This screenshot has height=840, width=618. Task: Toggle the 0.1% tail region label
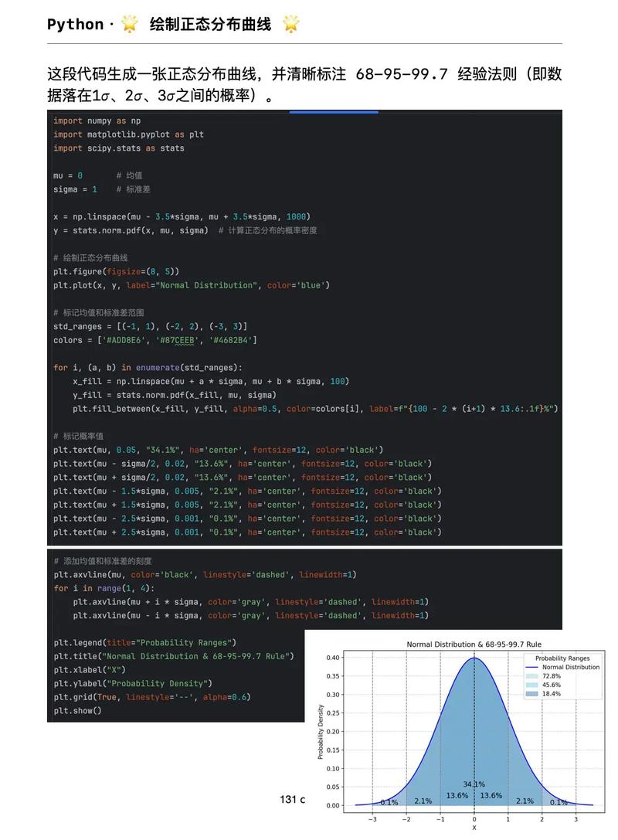click(x=389, y=802)
